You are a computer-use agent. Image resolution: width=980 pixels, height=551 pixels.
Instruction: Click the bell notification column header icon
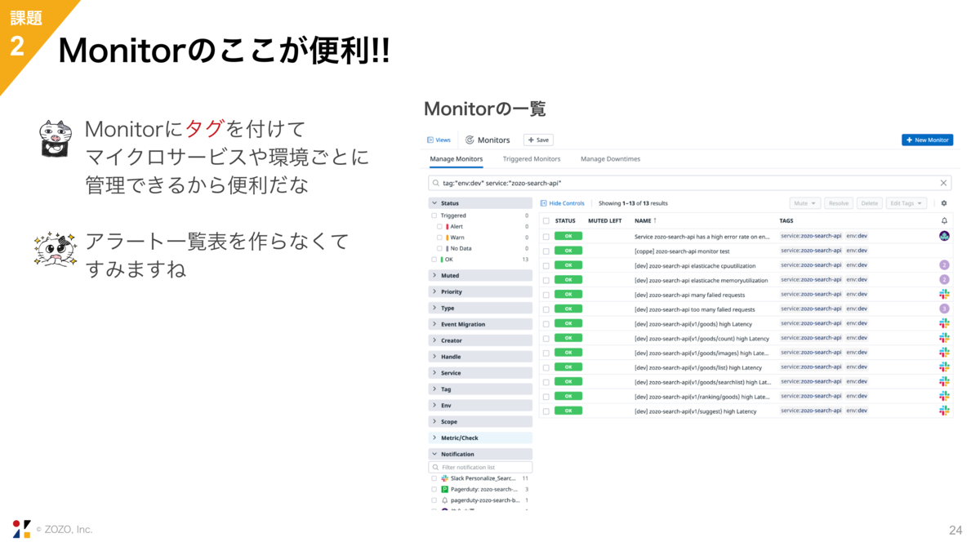(944, 221)
